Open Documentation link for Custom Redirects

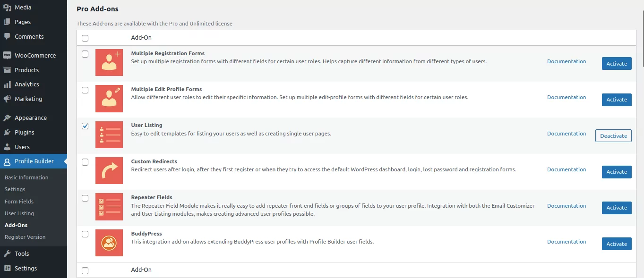[566, 169]
